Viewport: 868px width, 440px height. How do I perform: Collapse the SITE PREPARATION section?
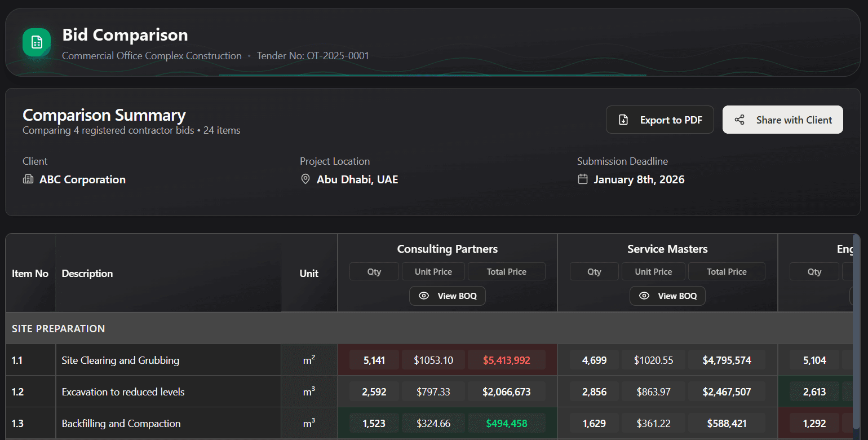tap(58, 328)
